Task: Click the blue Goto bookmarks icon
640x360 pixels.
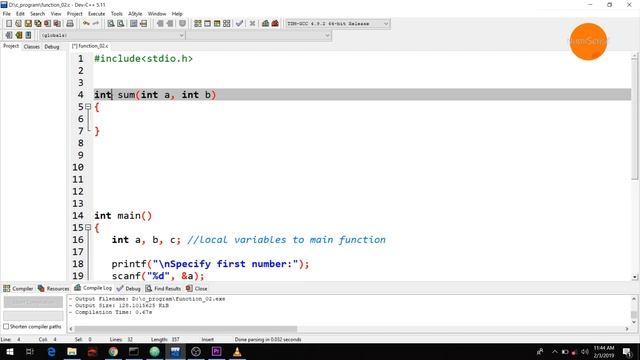Action: tap(28, 36)
